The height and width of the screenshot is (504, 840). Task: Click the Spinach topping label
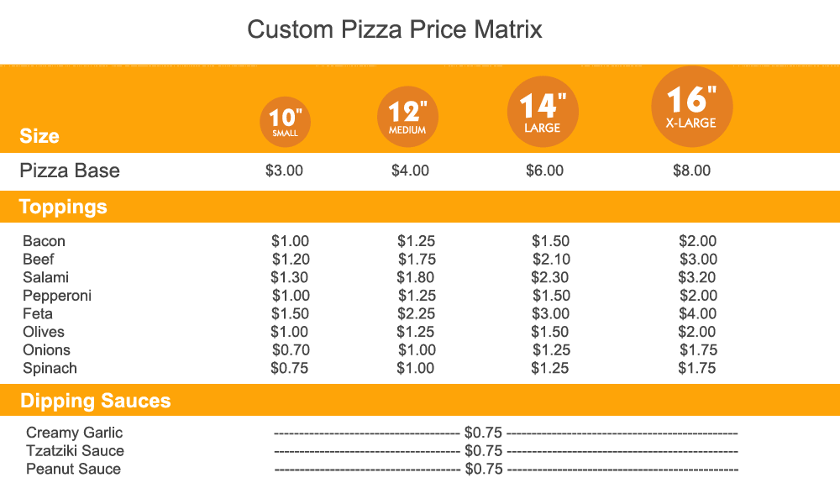[x=50, y=369]
